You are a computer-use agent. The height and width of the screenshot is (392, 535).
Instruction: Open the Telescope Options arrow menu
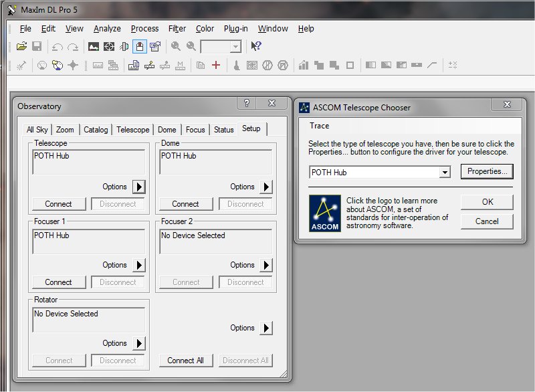[139, 187]
